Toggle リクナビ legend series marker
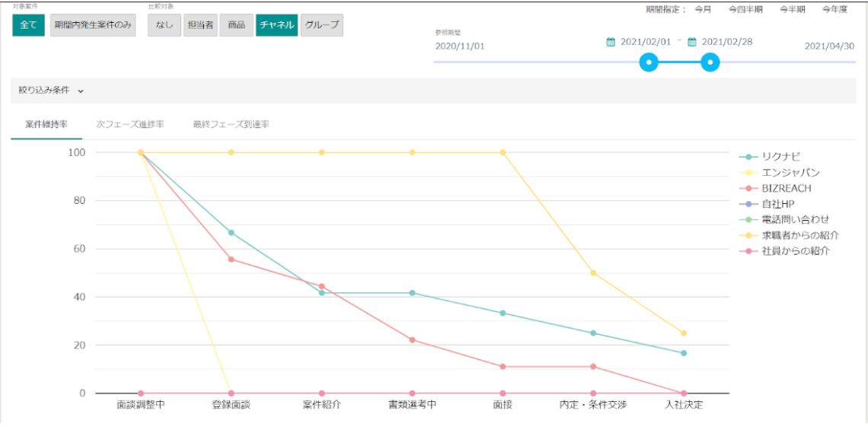868x430 pixels. [x=748, y=157]
